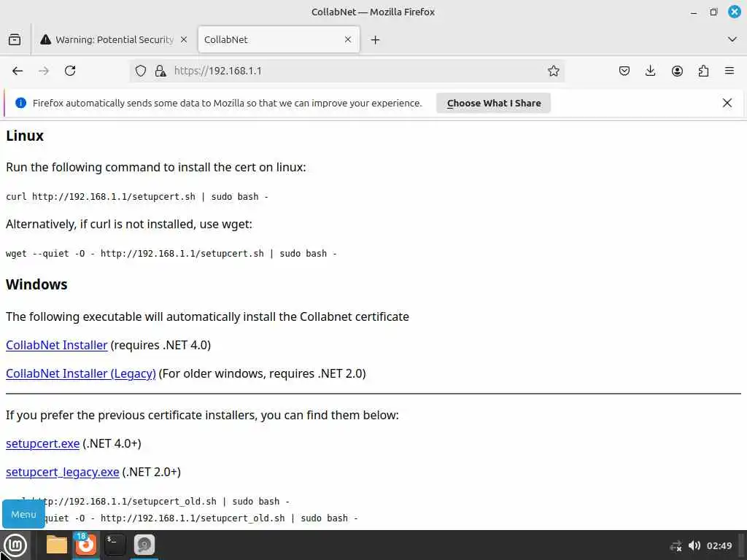Download the CollabNet Installer

(57, 345)
